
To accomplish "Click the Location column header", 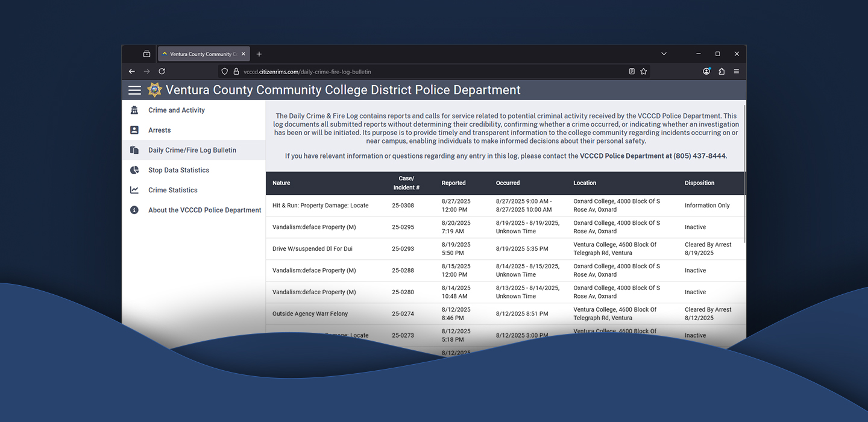I will (x=585, y=183).
